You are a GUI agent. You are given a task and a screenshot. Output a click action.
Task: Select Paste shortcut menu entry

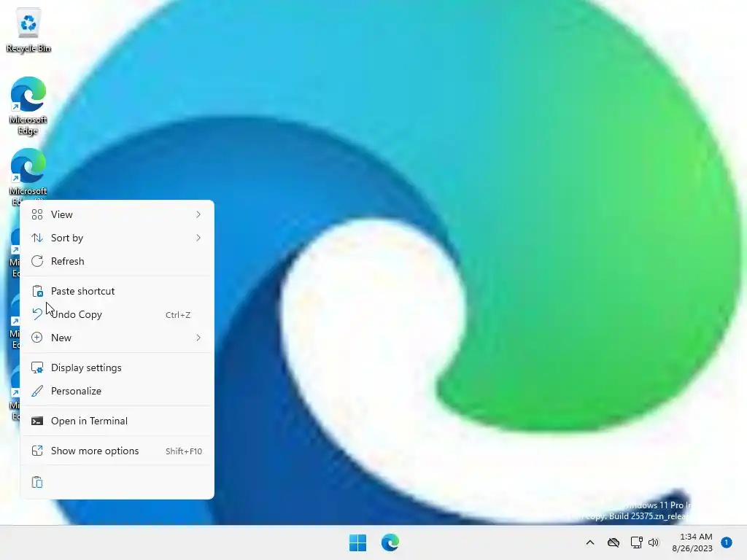point(117,291)
